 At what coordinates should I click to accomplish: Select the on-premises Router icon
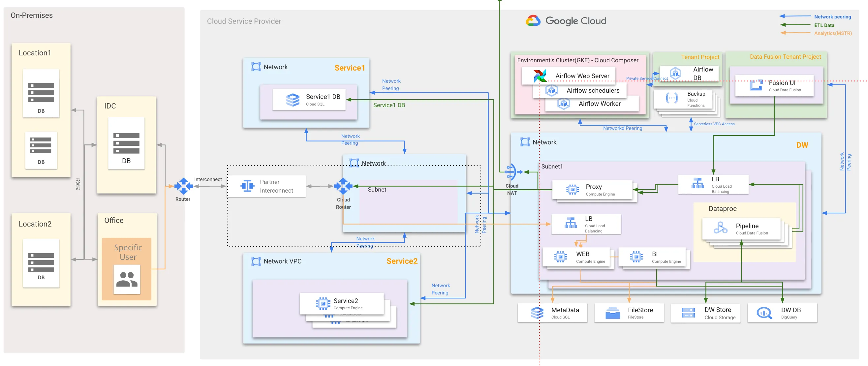pos(183,186)
